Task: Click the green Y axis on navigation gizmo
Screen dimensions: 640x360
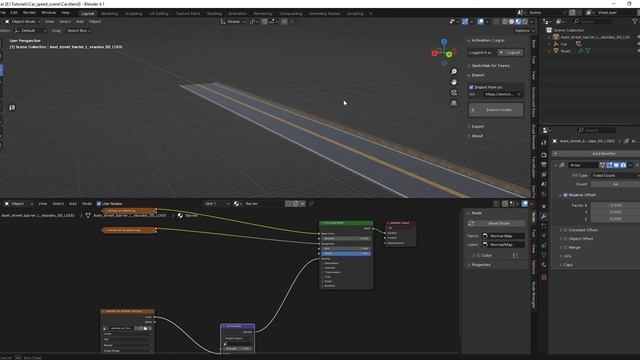Action: [449, 54]
